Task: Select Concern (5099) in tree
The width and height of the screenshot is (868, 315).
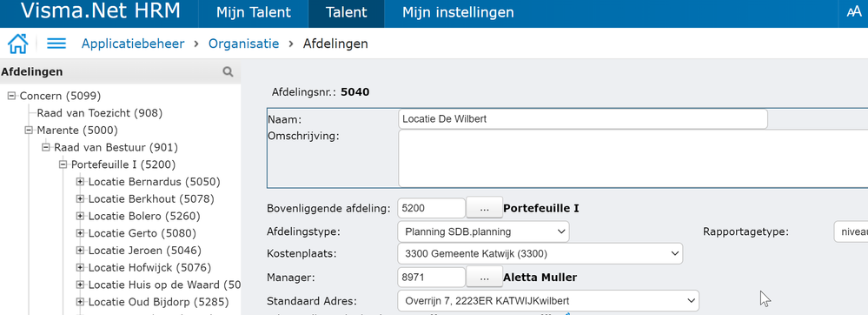Action: (60, 96)
